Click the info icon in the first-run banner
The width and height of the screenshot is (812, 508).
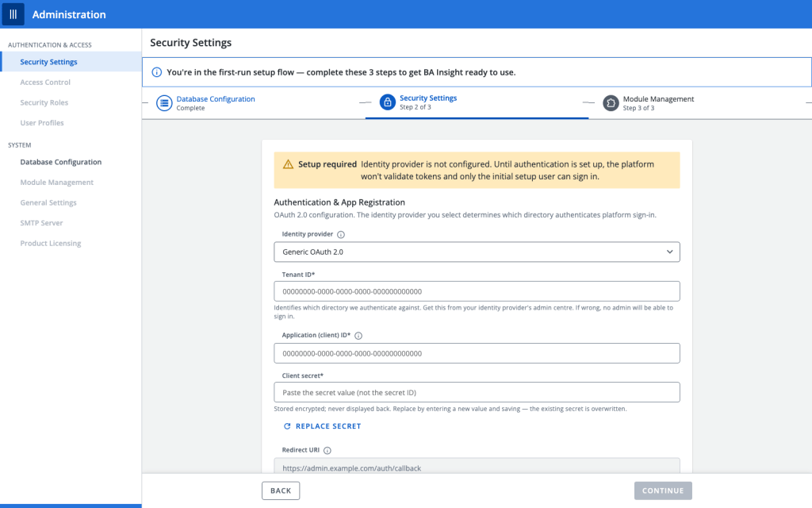coord(156,72)
